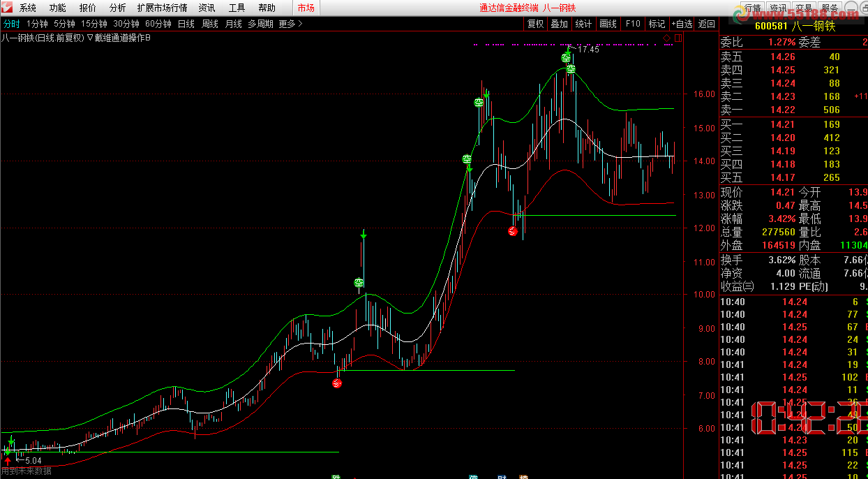Image resolution: width=868 pixels, height=479 pixels.
Task: Open the 扩展市场行情 menu
Action: (x=162, y=8)
